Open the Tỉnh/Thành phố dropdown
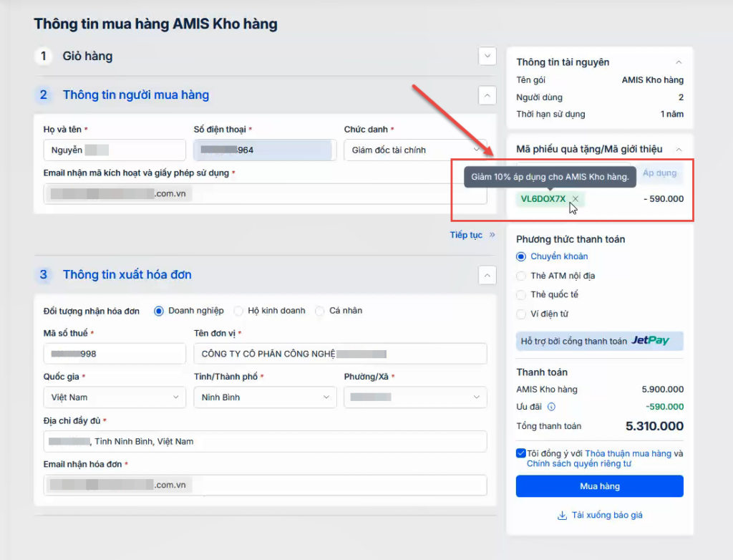This screenshot has height=560, width=733. click(265, 397)
